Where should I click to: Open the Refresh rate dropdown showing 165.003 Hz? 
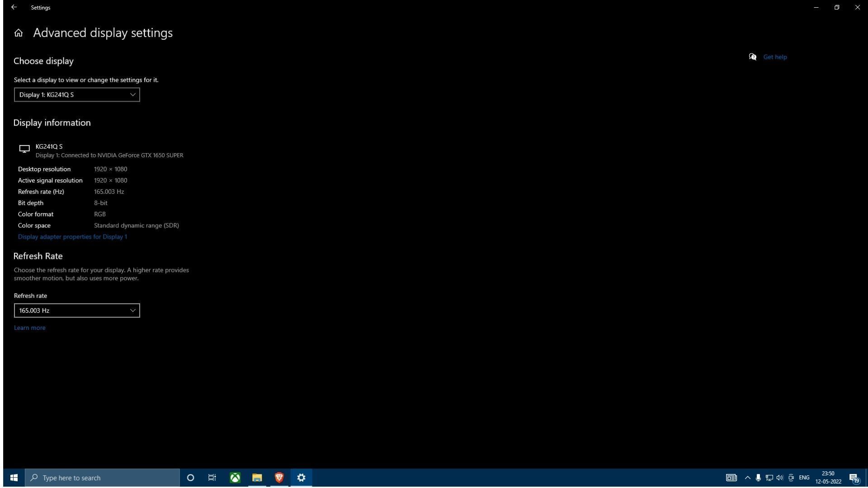(76, 310)
